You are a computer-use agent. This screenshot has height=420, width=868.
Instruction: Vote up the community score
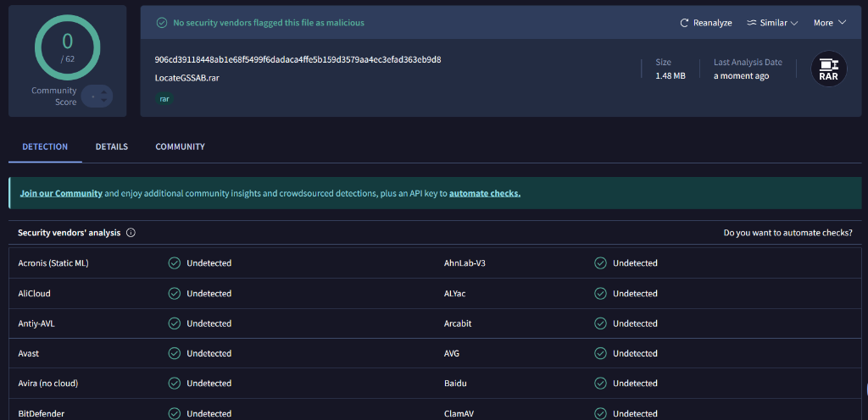pyautogui.click(x=103, y=91)
